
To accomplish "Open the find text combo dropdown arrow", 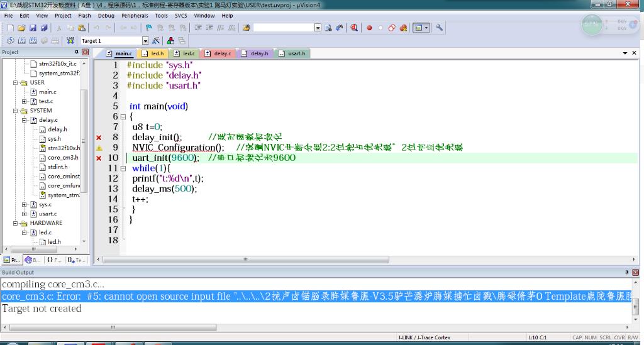I will click(x=318, y=28).
